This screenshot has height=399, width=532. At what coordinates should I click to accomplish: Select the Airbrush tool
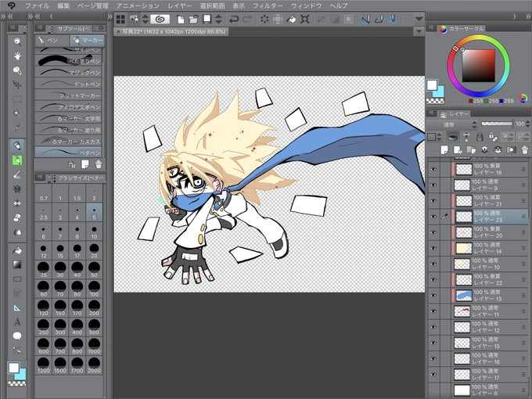(17, 189)
